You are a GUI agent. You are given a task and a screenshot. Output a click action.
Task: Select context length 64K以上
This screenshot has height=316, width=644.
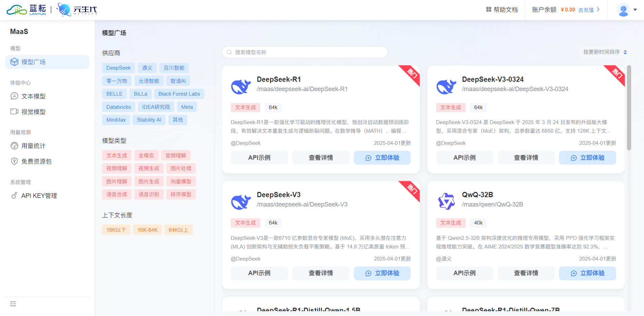click(x=178, y=230)
